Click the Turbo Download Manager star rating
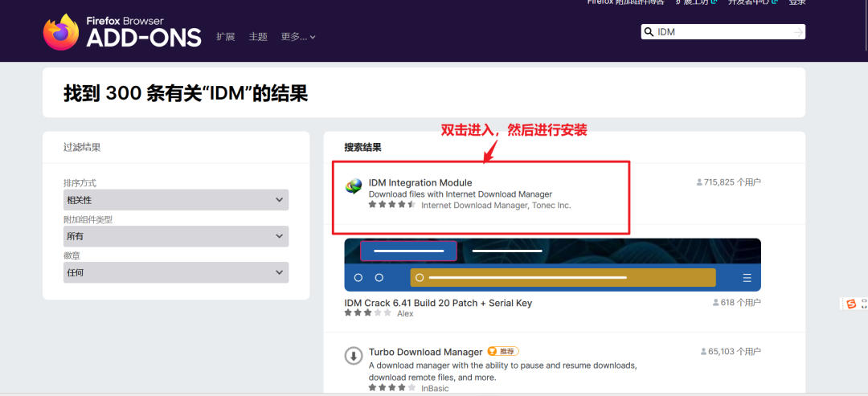The width and height of the screenshot is (868, 396). (392, 388)
